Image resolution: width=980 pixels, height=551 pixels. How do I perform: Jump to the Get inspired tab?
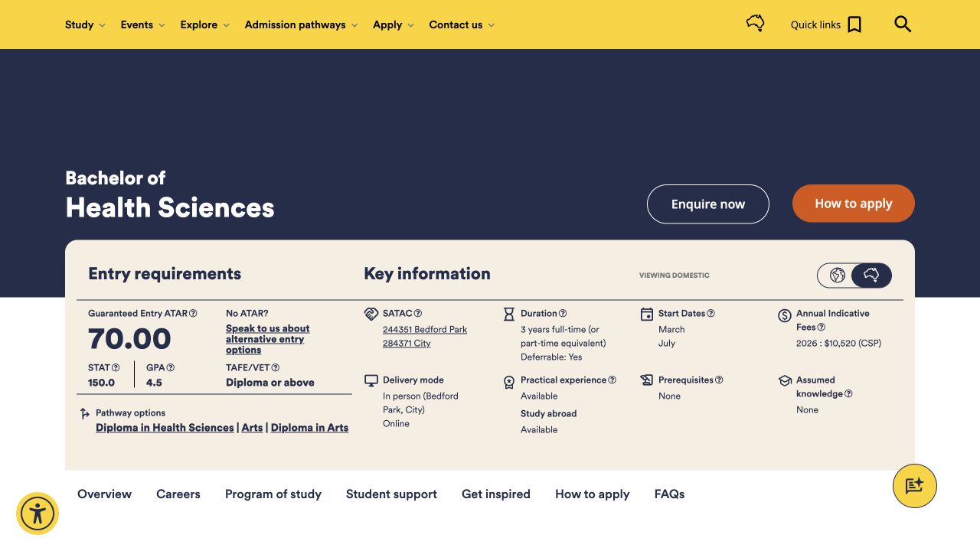click(496, 494)
